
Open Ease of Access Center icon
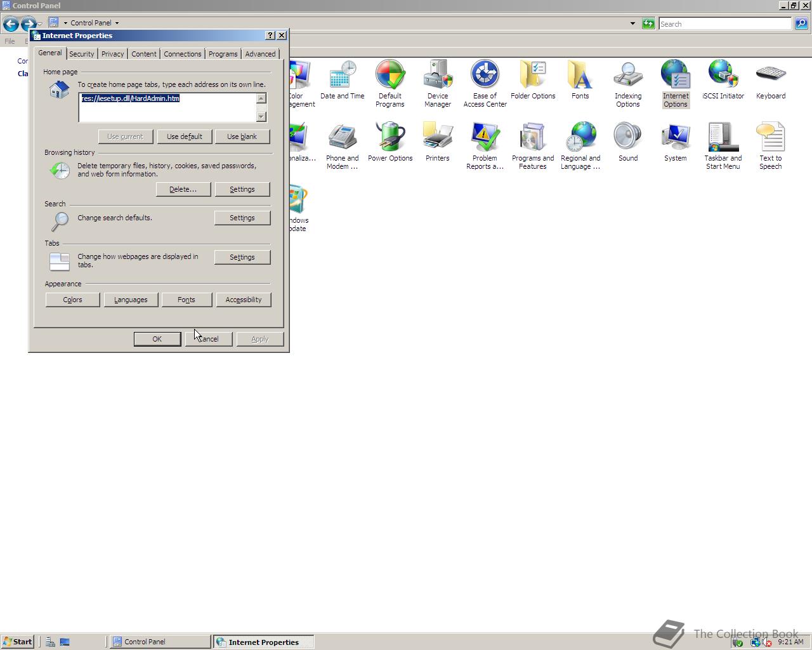coord(485,84)
